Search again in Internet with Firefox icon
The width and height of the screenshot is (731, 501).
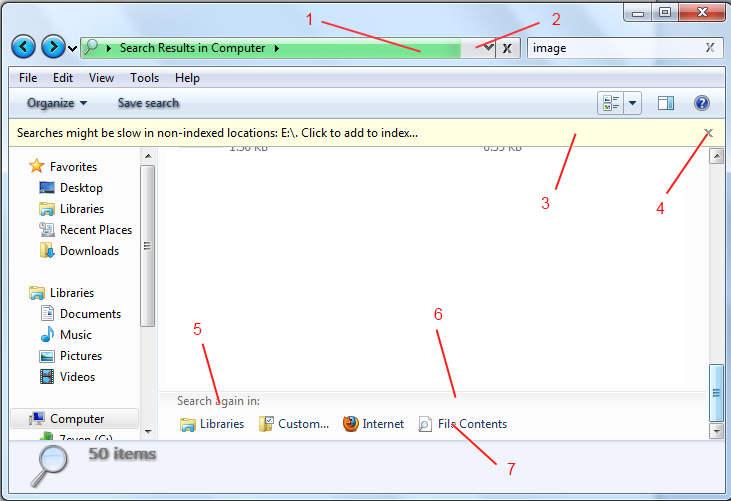coord(374,424)
